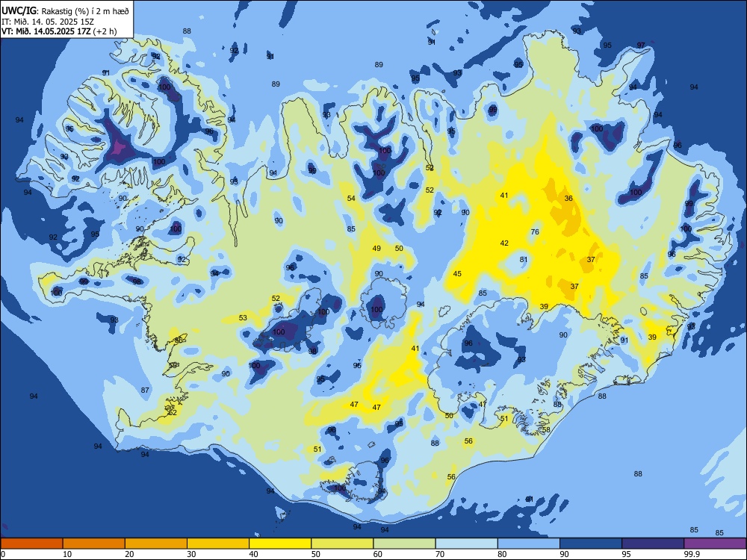Click the 'VT: Mið. 14.05.2025 17Z (+2 h)' line
Image resolution: width=747 pixels, height=560 pixels.
click(x=59, y=31)
